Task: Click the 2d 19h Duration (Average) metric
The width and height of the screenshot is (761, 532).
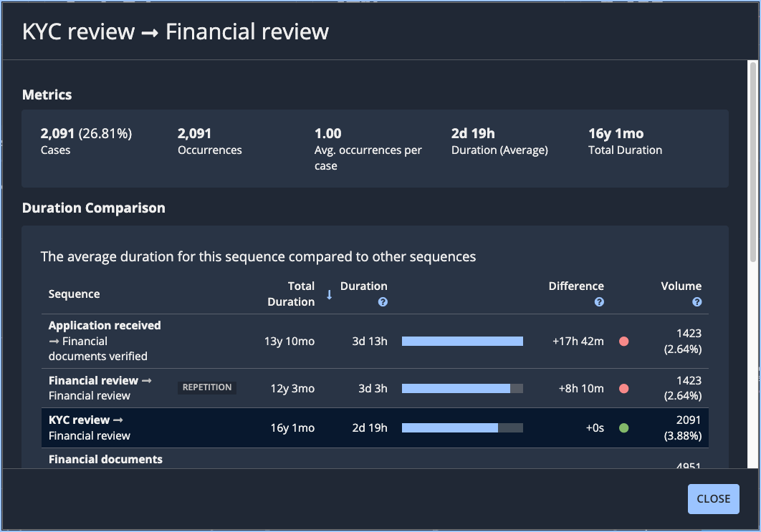Action: coord(499,141)
